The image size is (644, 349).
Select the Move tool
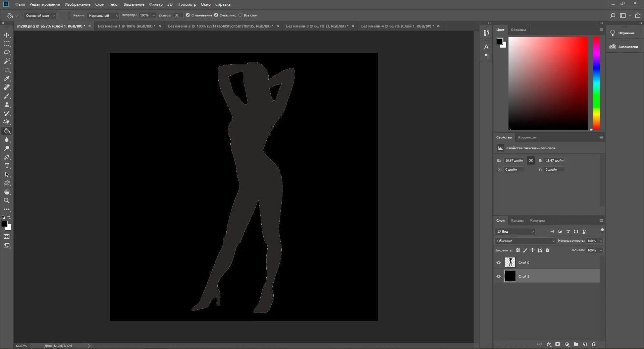(x=7, y=35)
